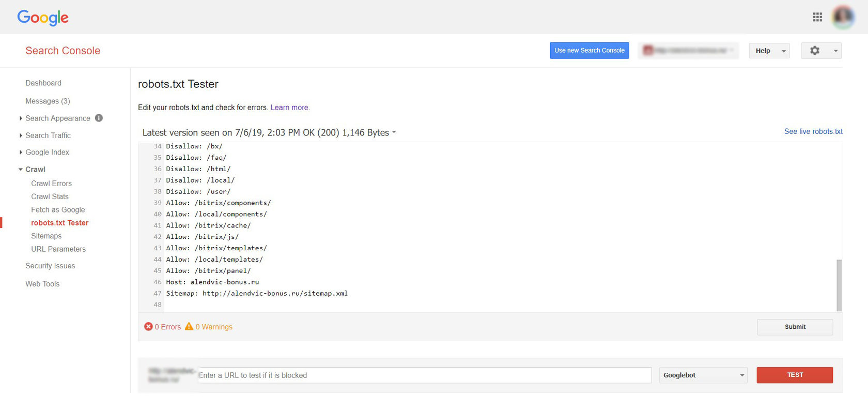
Task: Click the red TEST button
Action: click(795, 375)
